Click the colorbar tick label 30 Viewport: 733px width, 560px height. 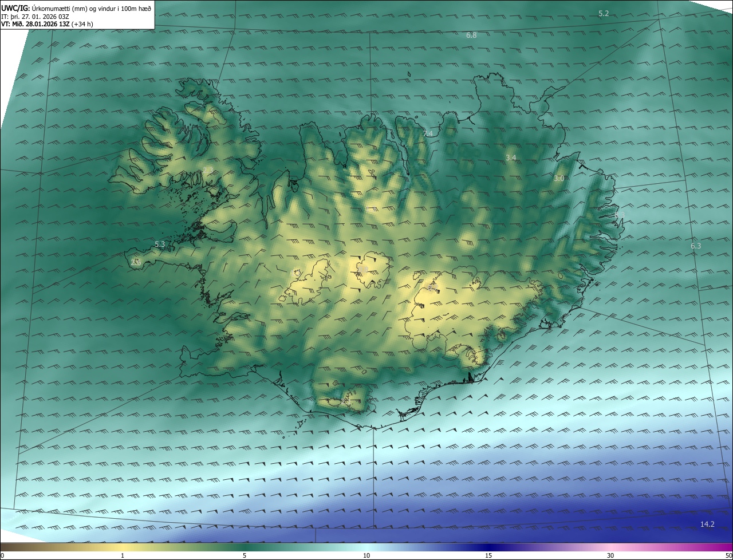coord(610,555)
